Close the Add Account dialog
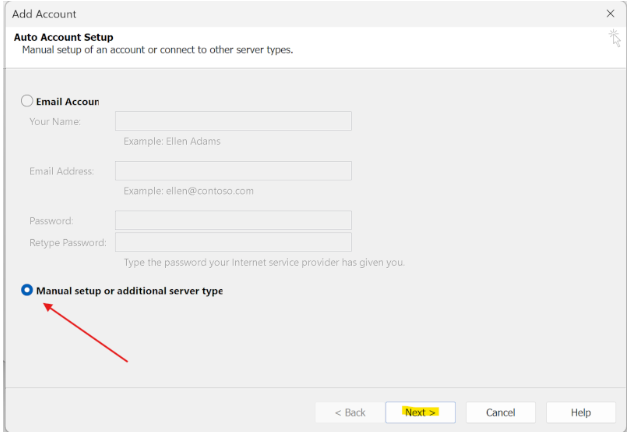Screen dimensions: 632x433 point(610,14)
